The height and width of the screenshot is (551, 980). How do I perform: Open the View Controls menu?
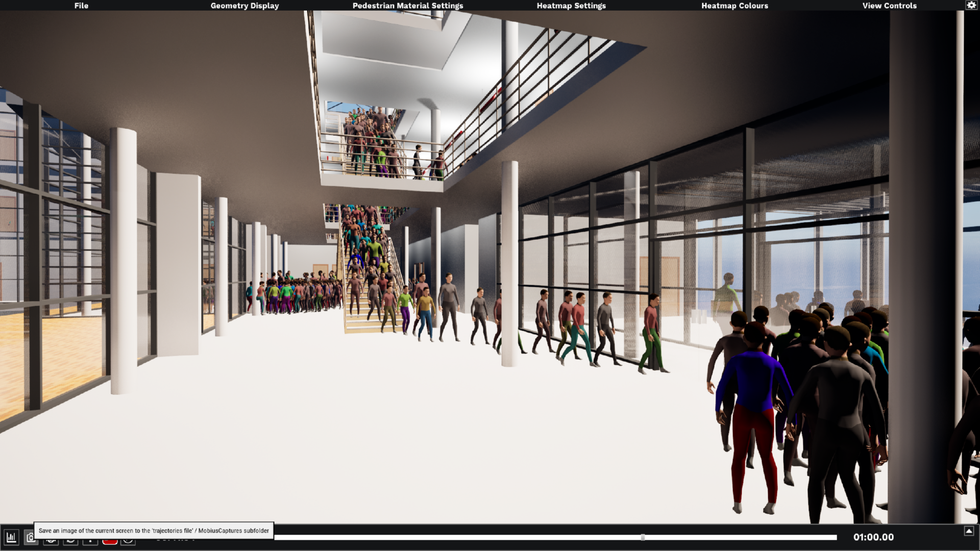click(889, 6)
